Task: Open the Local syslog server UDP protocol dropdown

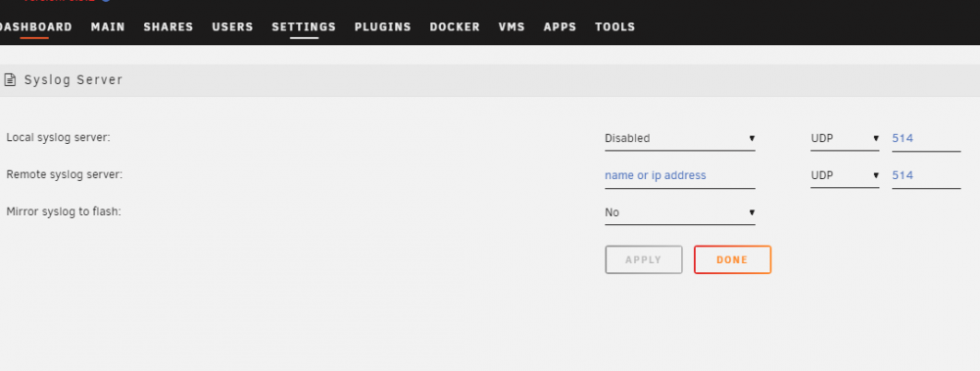Action: 845,139
